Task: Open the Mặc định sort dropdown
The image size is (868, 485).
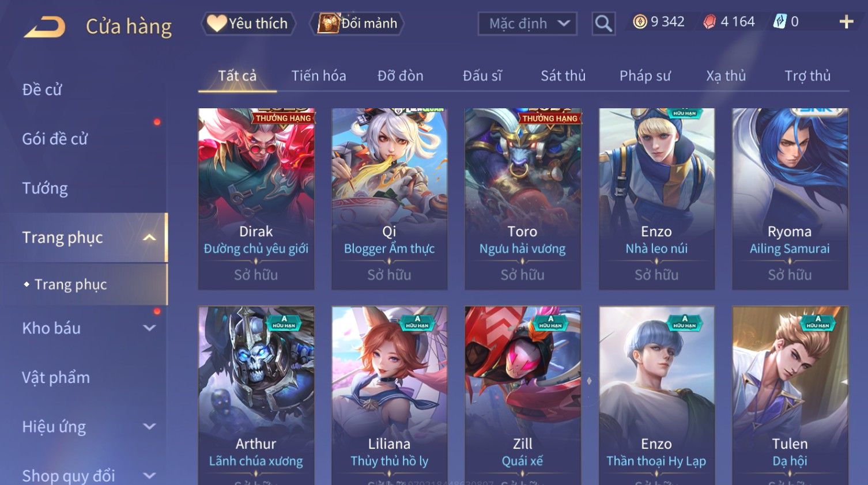Action: click(527, 24)
